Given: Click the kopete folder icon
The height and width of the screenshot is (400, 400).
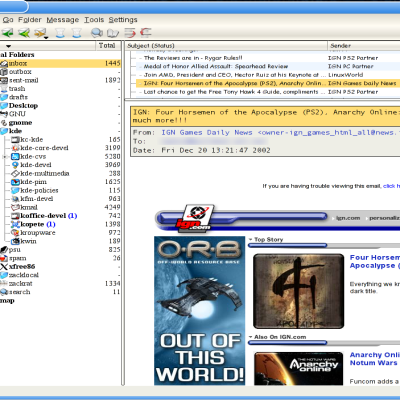Looking at the screenshot, I should pyautogui.click(x=15, y=224).
